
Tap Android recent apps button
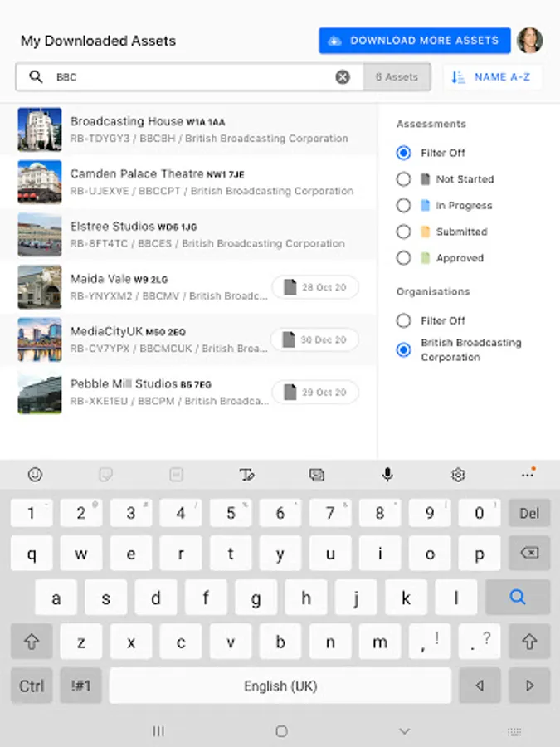point(158,730)
